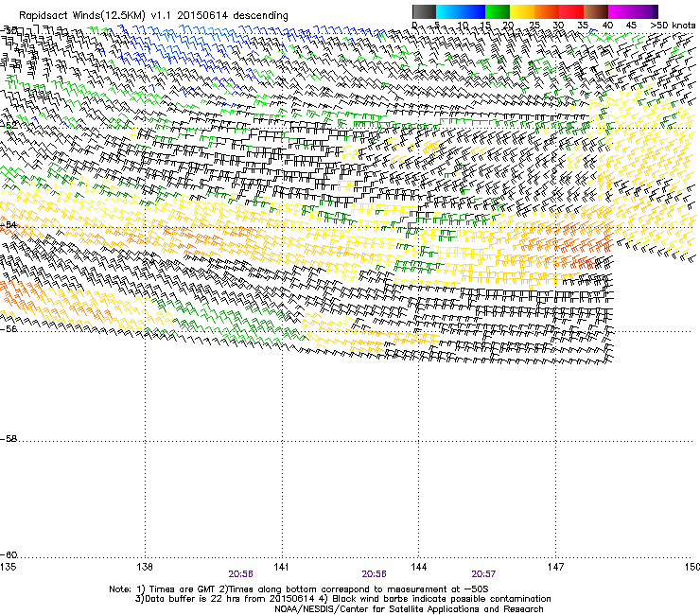This screenshot has height=615, width=700.
Task: Click the -58 latitude label
Action: (x=9, y=439)
